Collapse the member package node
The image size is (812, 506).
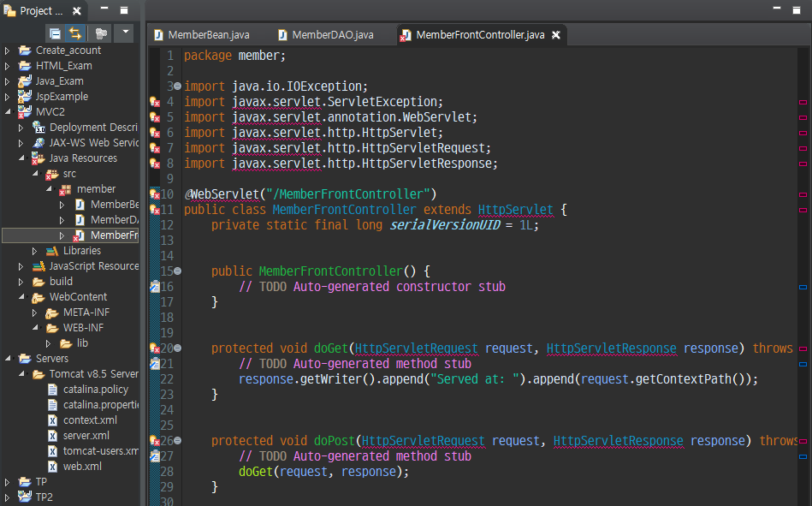point(49,188)
